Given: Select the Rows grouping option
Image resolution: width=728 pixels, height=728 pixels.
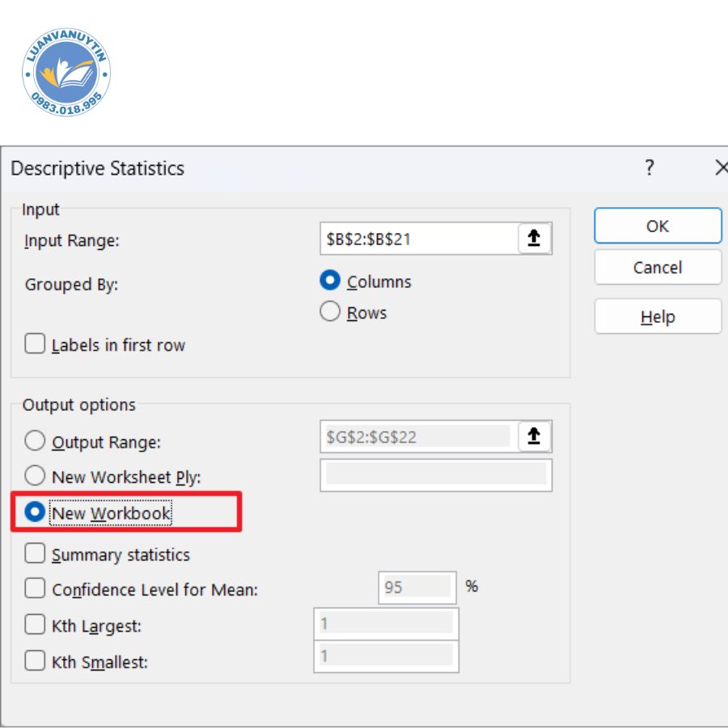Looking at the screenshot, I should [x=330, y=312].
